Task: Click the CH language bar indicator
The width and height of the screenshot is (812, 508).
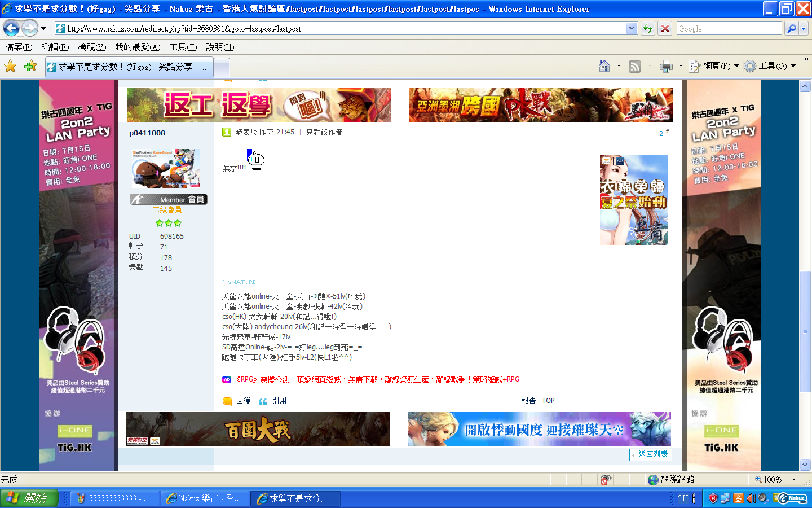Action: pos(683,498)
